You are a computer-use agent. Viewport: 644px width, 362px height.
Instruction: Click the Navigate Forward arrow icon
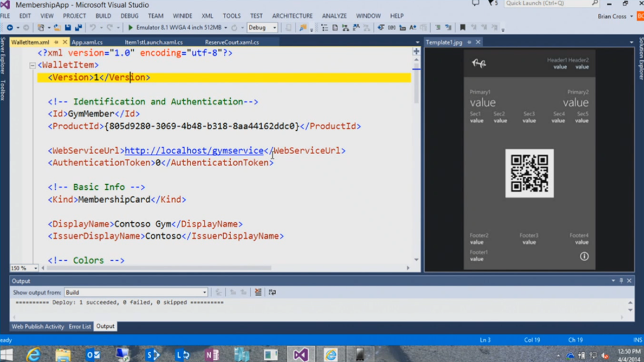[x=26, y=28]
